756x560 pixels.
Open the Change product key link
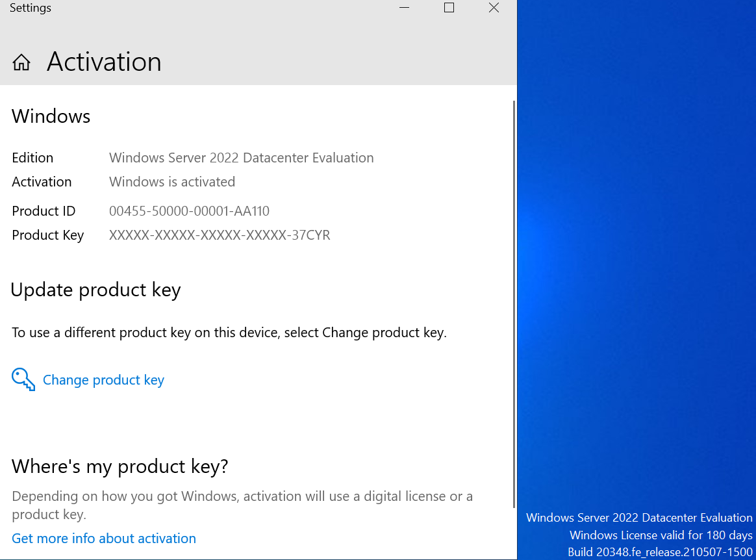pyautogui.click(x=103, y=380)
